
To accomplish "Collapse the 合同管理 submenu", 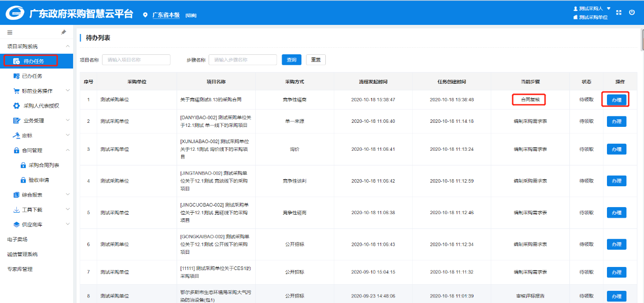I will point(67,150).
